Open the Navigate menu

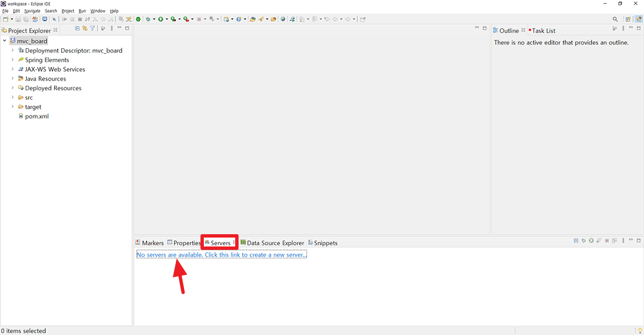(x=32, y=11)
